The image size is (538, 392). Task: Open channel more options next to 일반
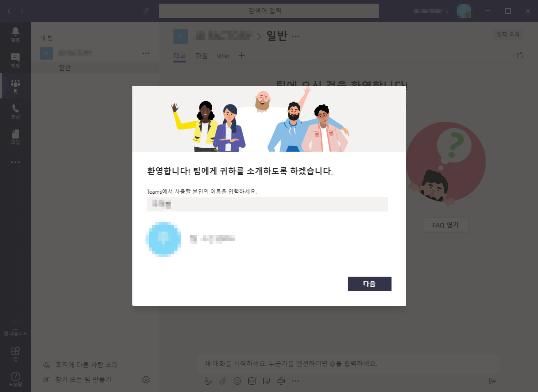pyautogui.click(x=296, y=36)
